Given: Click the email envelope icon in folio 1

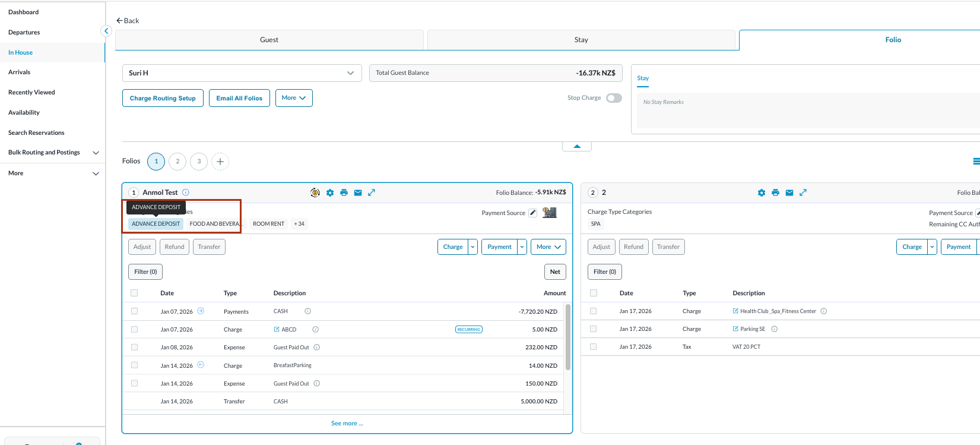Looking at the screenshot, I should (358, 192).
